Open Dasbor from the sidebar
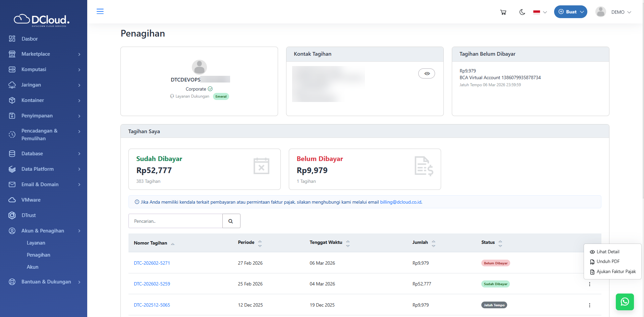This screenshot has height=317, width=644. 30,39
